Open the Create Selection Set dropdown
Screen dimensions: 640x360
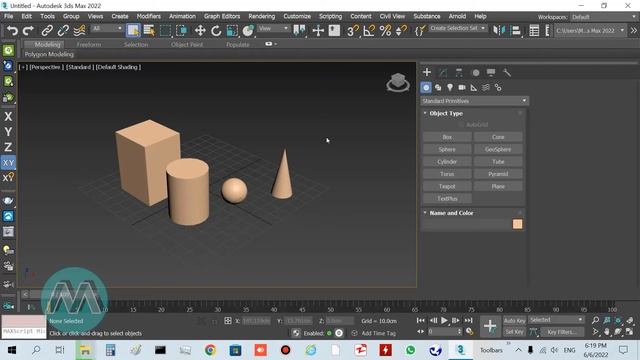pos(458,28)
